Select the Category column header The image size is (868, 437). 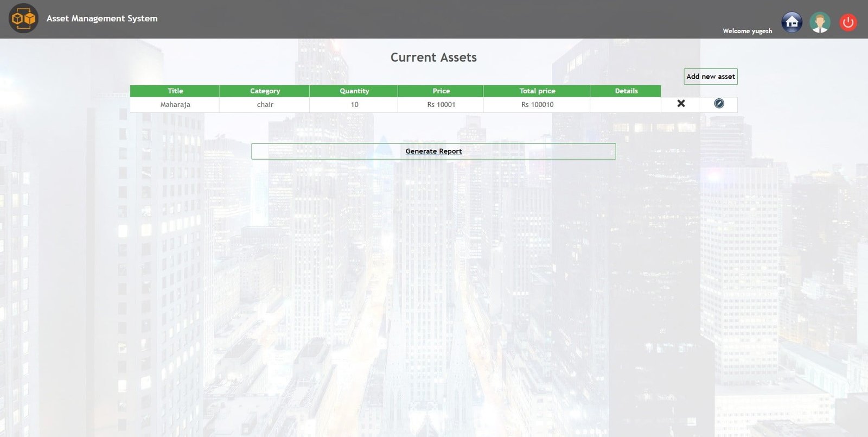click(265, 91)
